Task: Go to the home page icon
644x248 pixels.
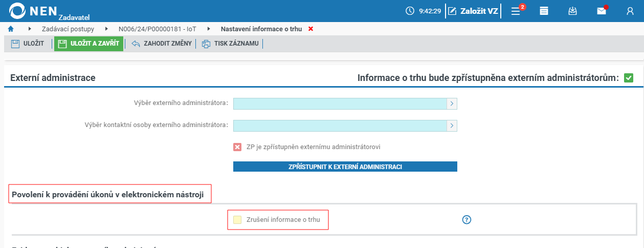Action: (x=11, y=29)
